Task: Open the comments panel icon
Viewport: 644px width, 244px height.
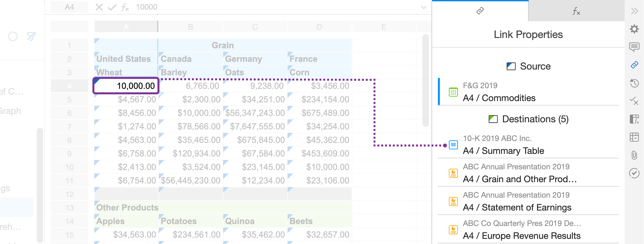Action: tap(634, 47)
